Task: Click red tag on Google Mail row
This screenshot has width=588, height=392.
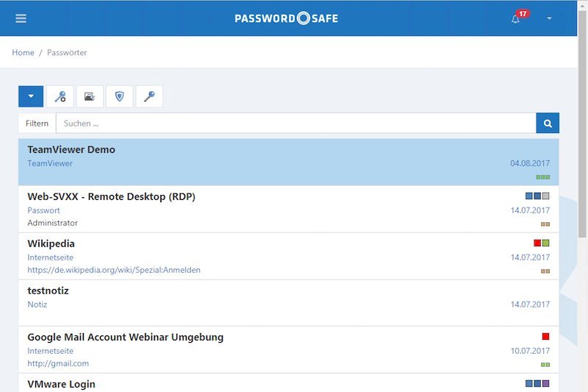Action: point(545,337)
